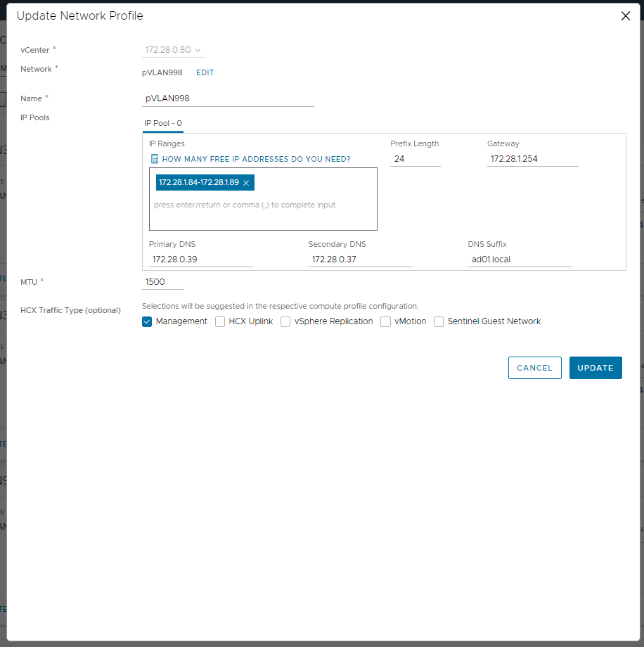Open 'How many free IP addresses do you need?' link
Screen dimensions: 644x647
[x=256, y=159]
